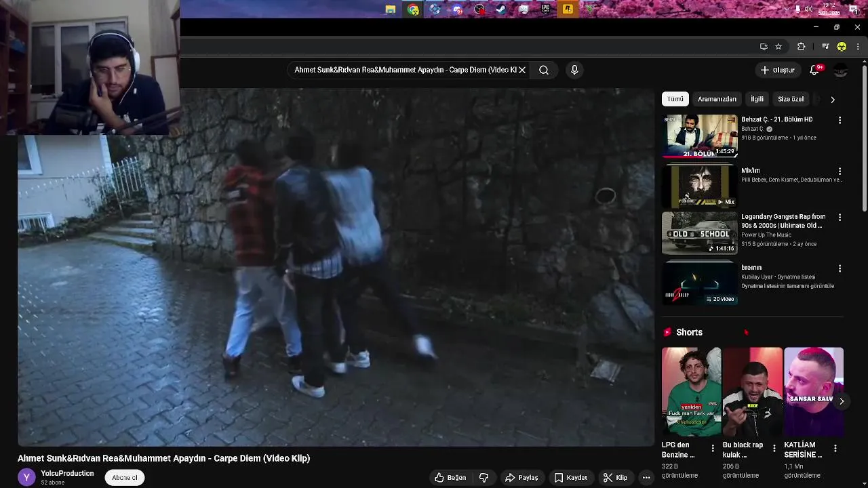The width and height of the screenshot is (868, 488).
Task: Clear the YouTube search box text
Action: (x=522, y=70)
